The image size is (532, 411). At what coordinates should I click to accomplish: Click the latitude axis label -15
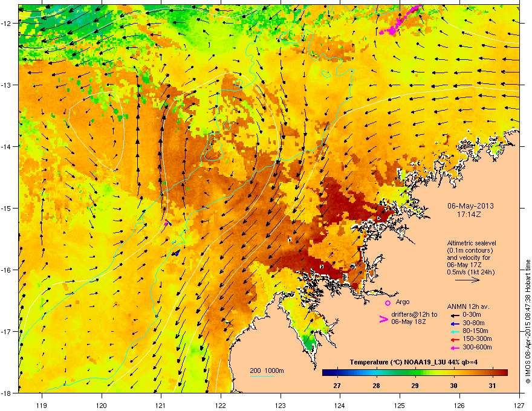click(6, 208)
